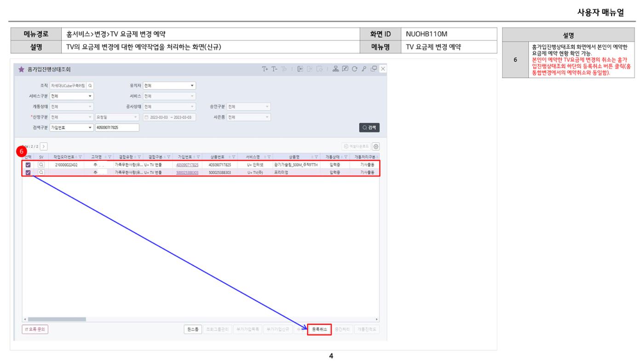Decrease font size with the T- icon
The height and width of the screenshot is (362, 644).
click(275, 69)
